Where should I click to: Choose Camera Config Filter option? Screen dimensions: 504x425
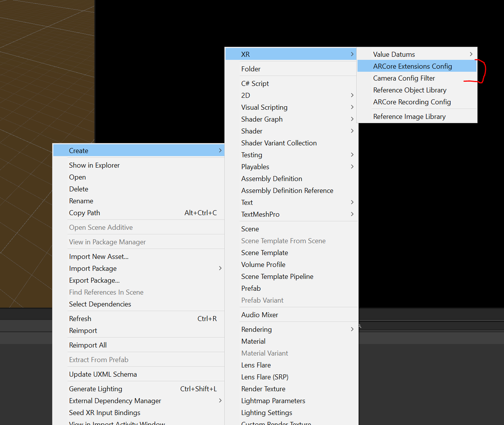404,78
